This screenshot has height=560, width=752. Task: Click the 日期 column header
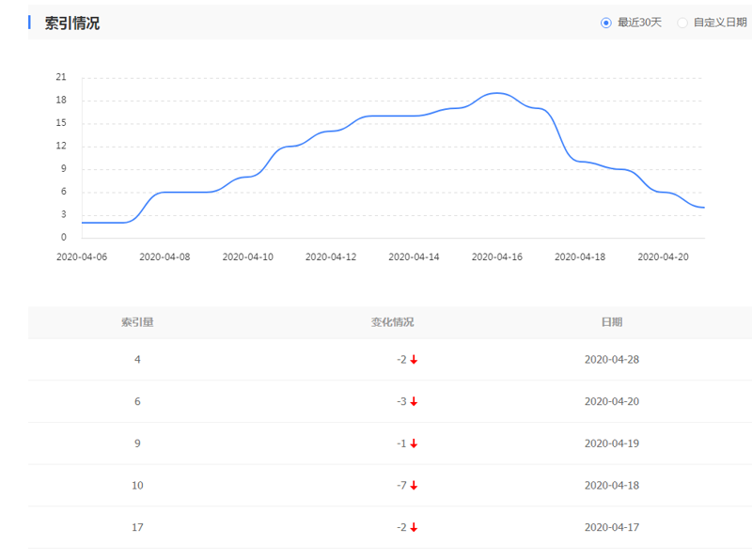pos(612,322)
